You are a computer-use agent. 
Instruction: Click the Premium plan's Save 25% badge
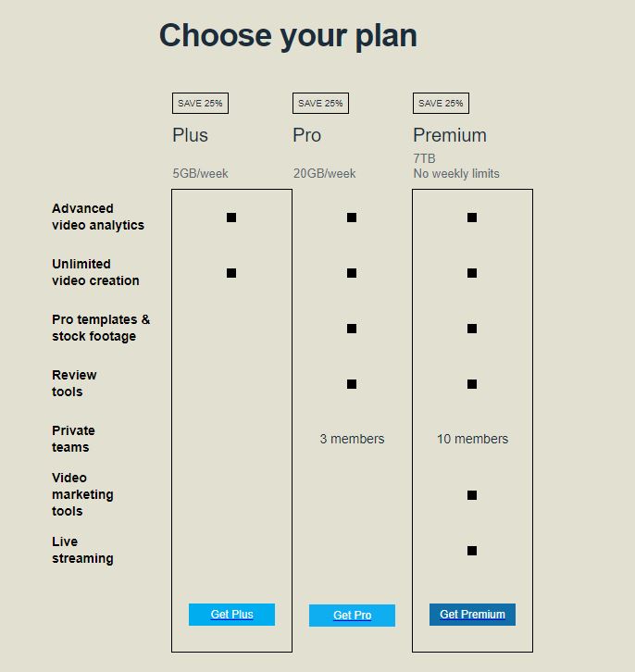point(441,104)
